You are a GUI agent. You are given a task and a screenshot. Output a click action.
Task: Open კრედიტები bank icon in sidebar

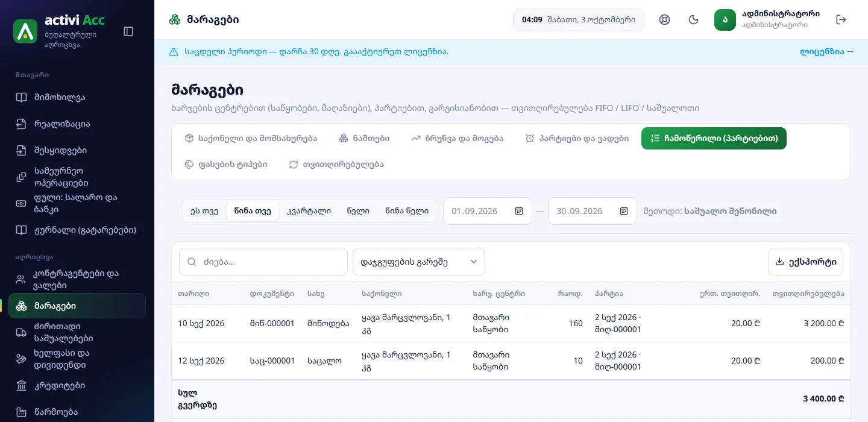click(x=22, y=386)
